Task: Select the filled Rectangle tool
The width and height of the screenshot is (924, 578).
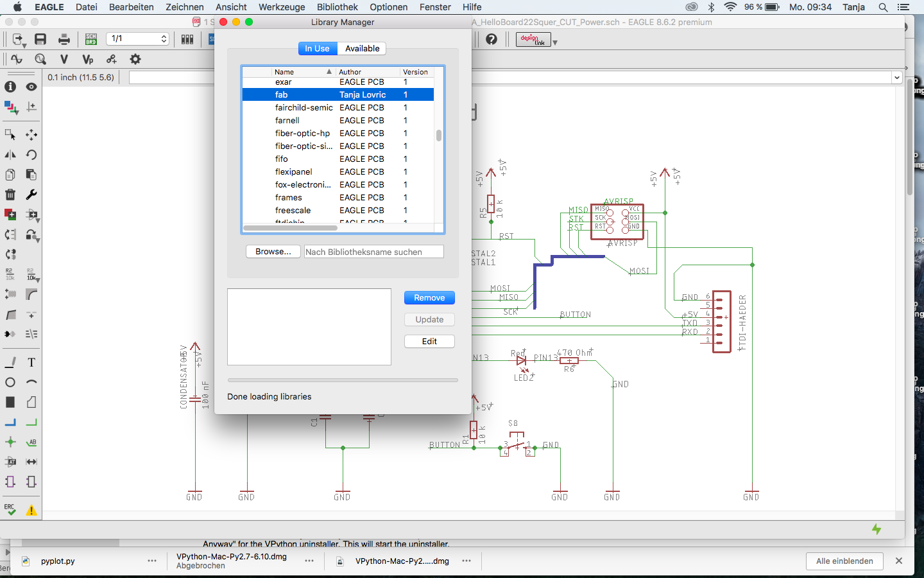Action: pos(10,402)
